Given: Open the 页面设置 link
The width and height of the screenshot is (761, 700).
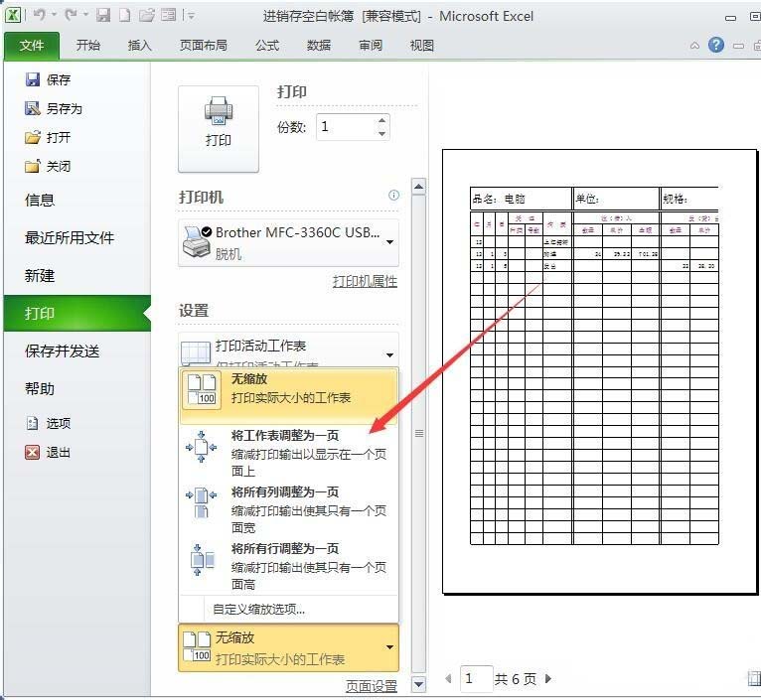Looking at the screenshot, I should pos(372,686).
